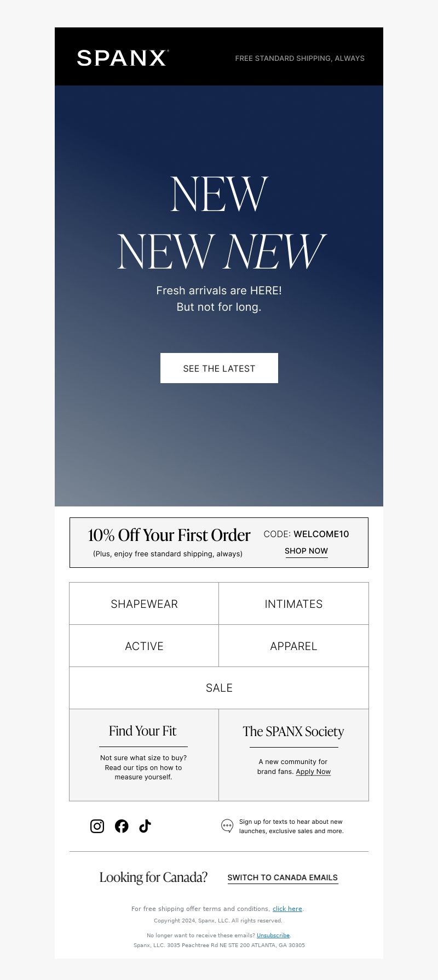Open the INTIMATES category
This screenshot has width=438, height=980.
click(293, 603)
